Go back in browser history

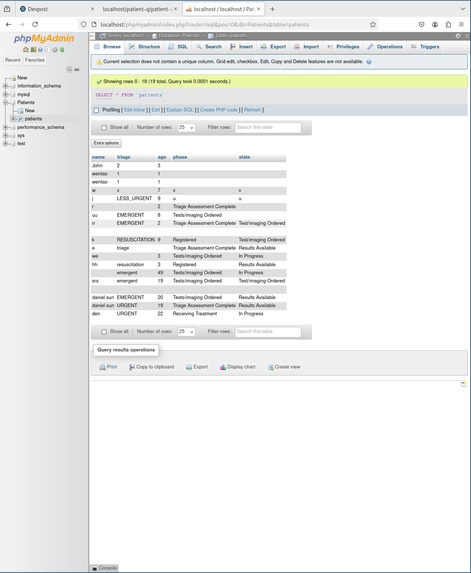tap(8, 24)
